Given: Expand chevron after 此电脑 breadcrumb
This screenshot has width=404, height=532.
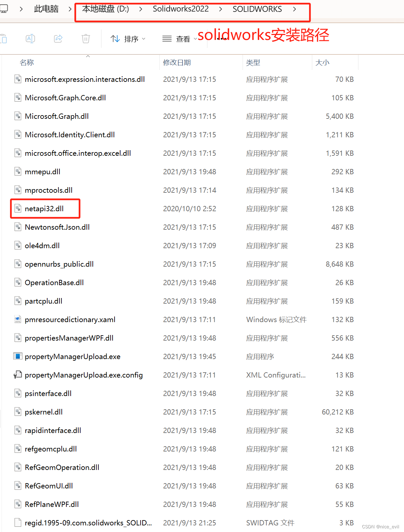Looking at the screenshot, I should [x=70, y=9].
